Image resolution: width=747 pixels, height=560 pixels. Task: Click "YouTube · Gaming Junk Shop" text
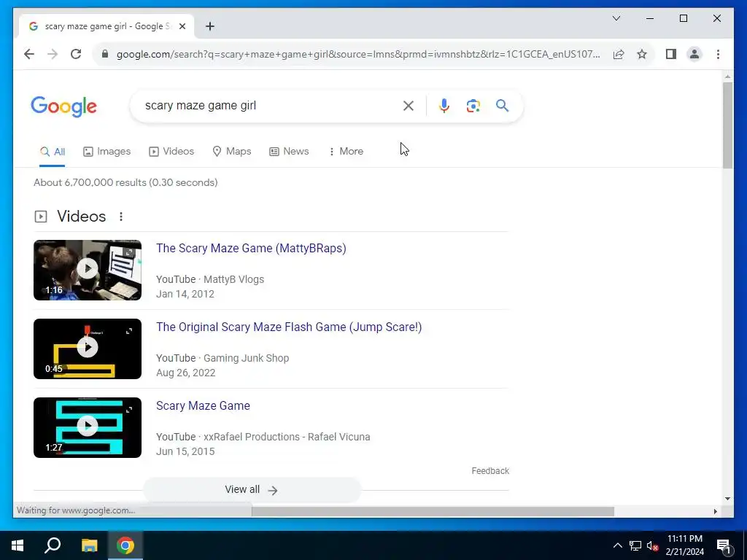(222, 358)
